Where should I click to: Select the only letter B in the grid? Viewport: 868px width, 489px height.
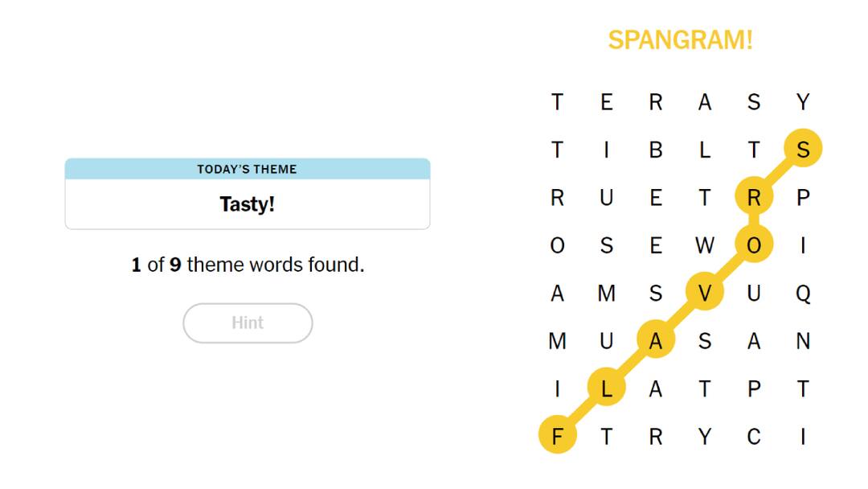click(656, 150)
